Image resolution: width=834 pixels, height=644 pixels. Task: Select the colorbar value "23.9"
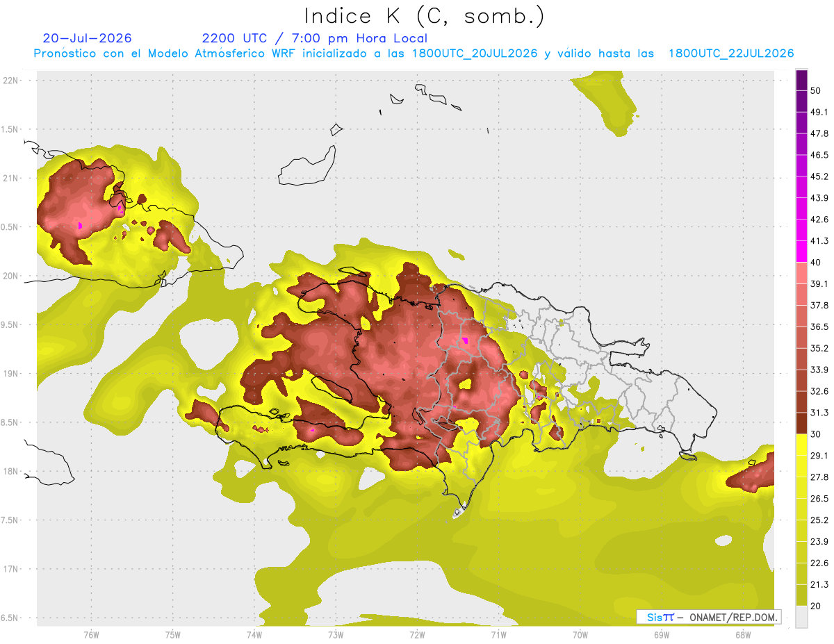pos(819,541)
